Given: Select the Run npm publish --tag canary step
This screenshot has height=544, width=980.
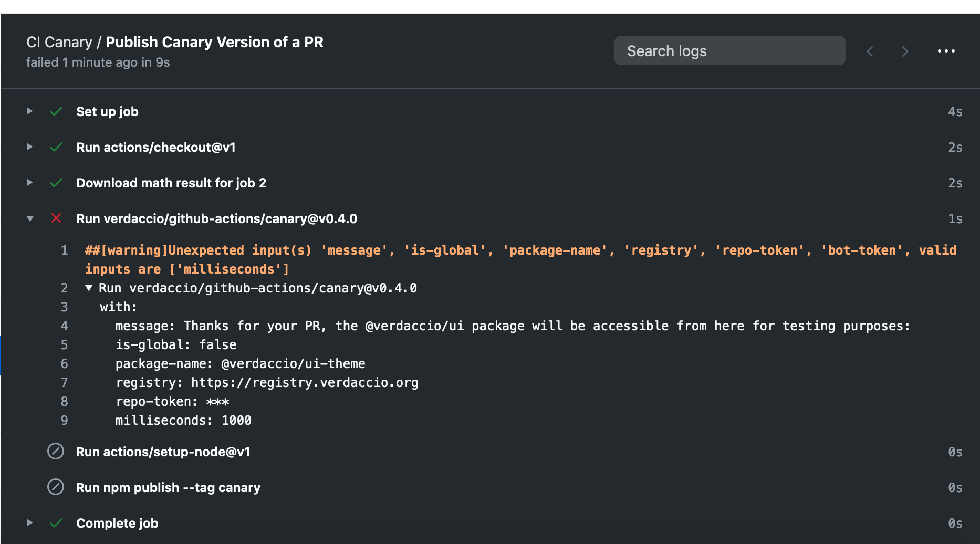Looking at the screenshot, I should click(x=168, y=488).
